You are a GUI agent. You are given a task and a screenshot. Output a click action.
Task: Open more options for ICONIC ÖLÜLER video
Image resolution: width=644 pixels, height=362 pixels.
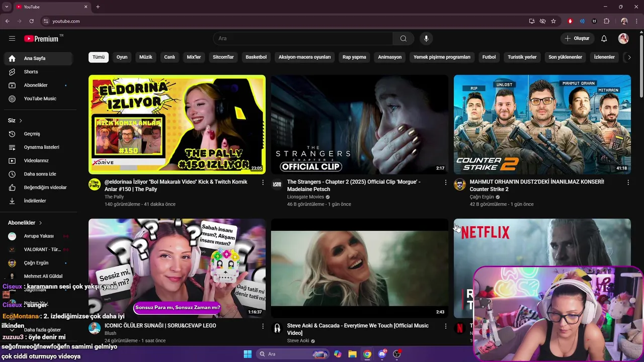click(x=263, y=326)
